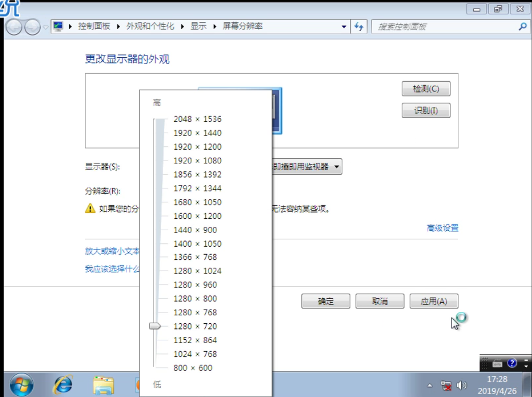The height and width of the screenshot is (397, 532).
Task: Choose resolution 1366 × 768
Action: coord(195,257)
